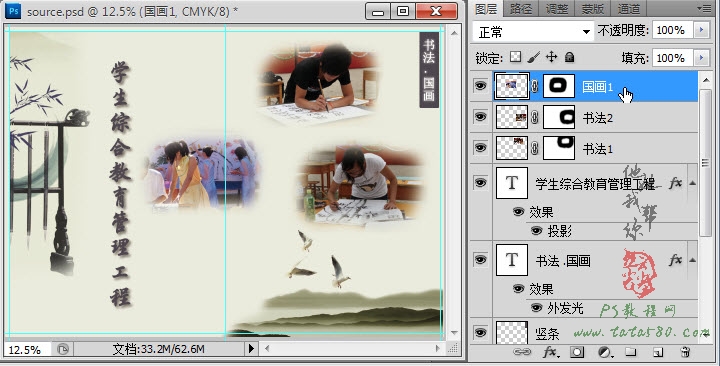The width and height of the screenshot is (720, 366).
Task: Click the mask link chain on 书法2 layer
Action: 534,118
